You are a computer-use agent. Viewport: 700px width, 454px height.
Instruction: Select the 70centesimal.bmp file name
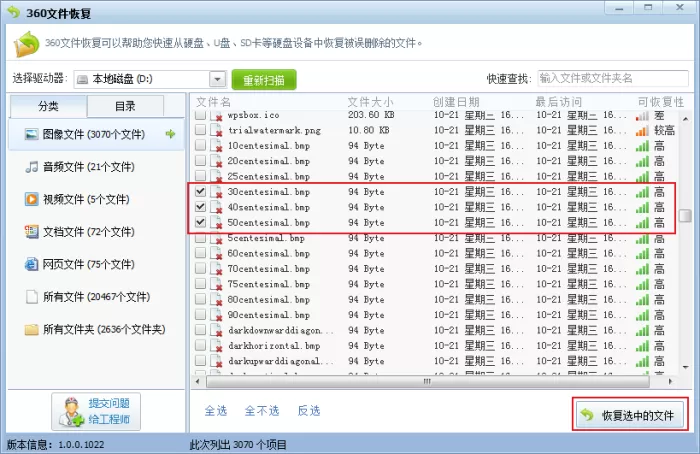pos(268,269)
